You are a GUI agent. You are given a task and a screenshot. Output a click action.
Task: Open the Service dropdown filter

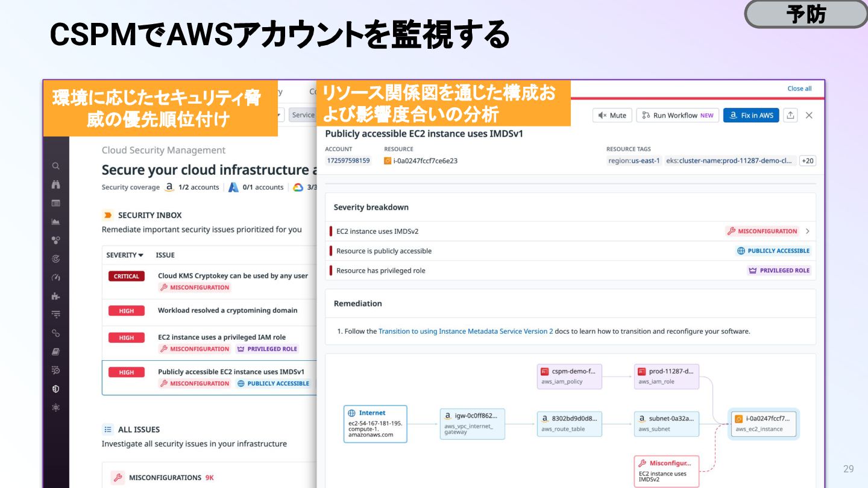click(303, 115)
